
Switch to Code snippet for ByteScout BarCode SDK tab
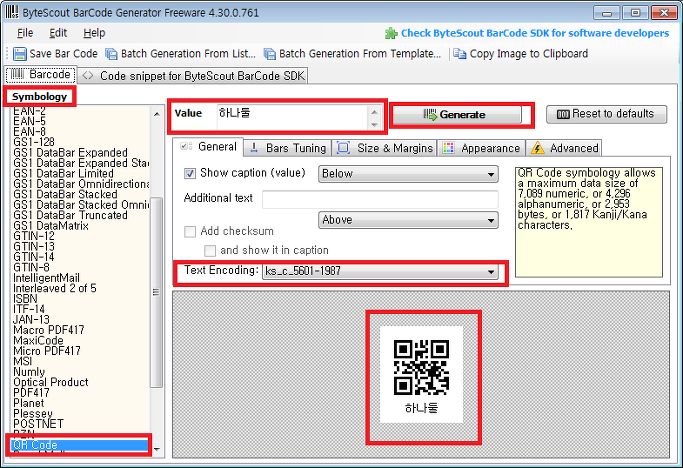tap(194, 76)
